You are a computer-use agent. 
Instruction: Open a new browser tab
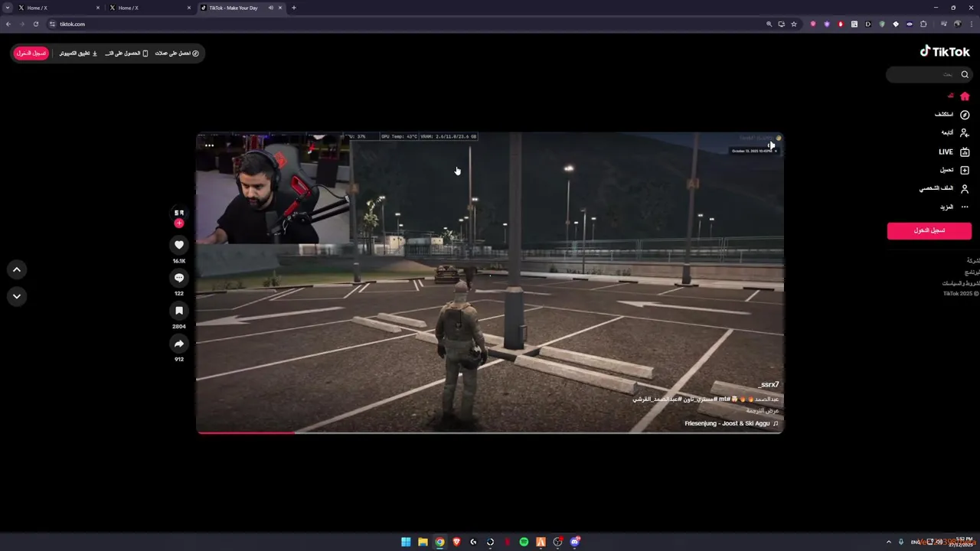pyautogui.click(x=294, y=8)
